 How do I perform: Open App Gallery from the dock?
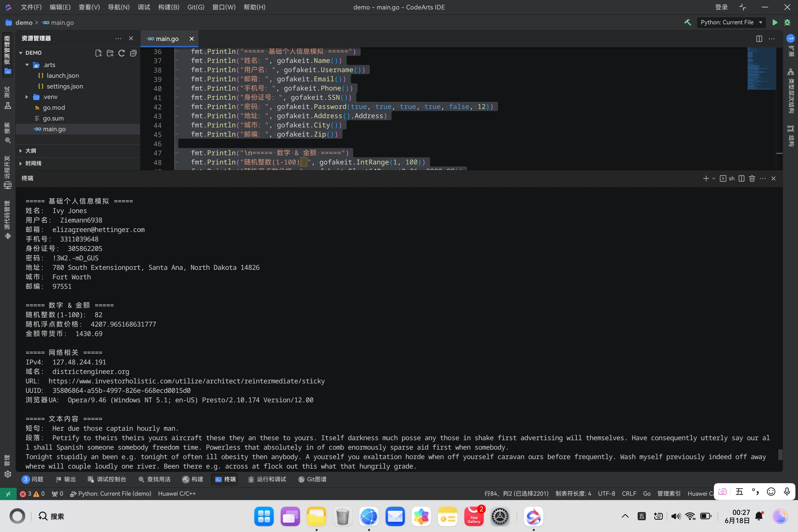474,516
